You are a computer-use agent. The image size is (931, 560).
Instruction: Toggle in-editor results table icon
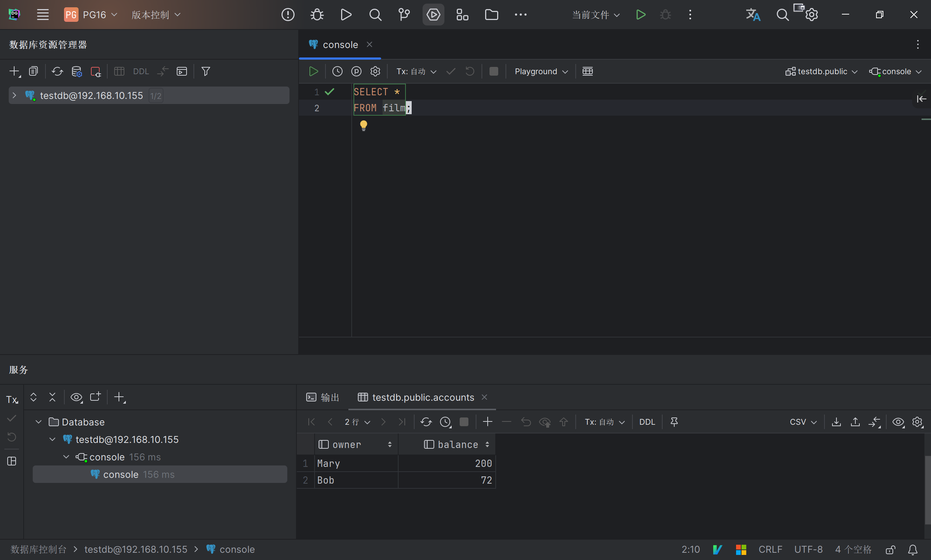pyautogui.click(x=588, y=71)
